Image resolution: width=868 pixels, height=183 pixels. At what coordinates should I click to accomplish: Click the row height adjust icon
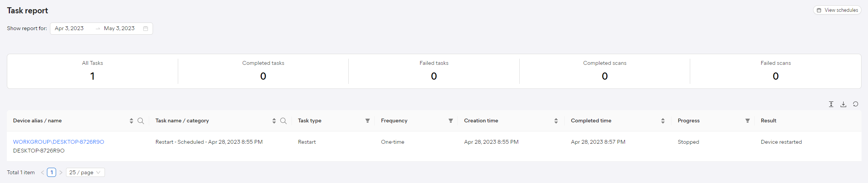point(831,104)
